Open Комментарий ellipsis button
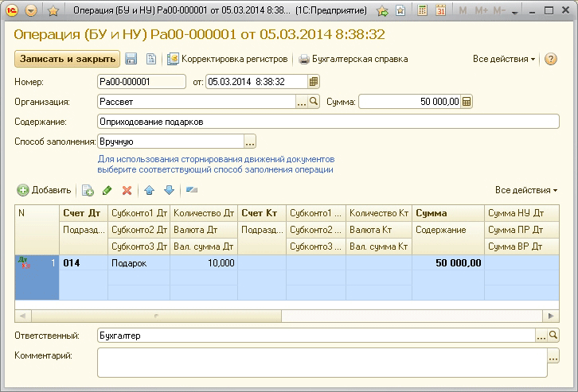578x392 pixels. pos(553,355)
